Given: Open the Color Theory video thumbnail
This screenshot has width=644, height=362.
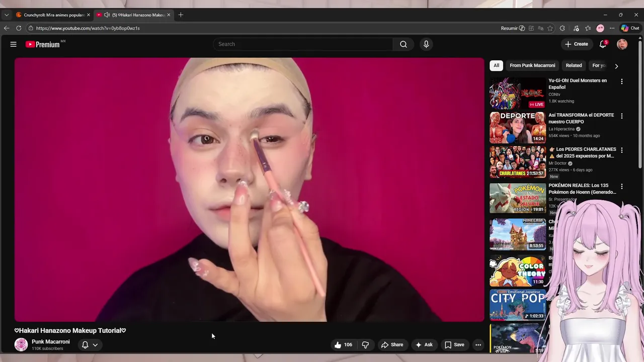Looking at the screenshot, I should (517, 270).
